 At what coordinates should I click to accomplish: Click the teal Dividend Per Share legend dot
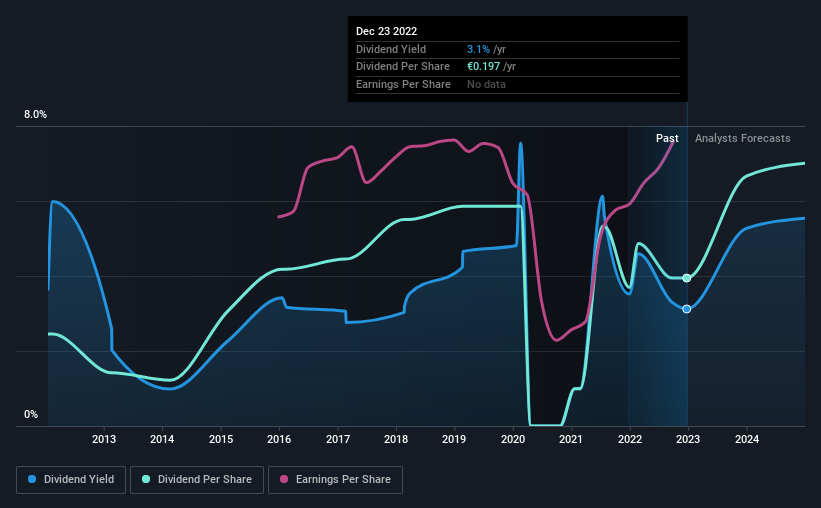click(x=146, y=479)
